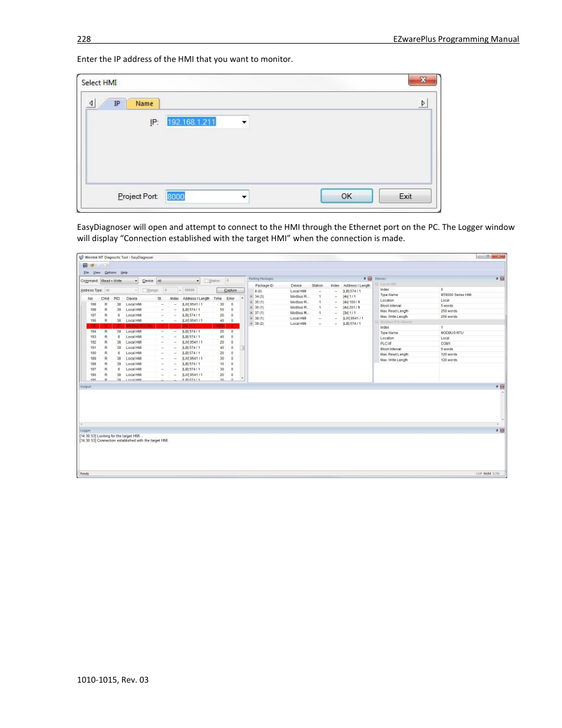Viewport: 562px width, 728px height.
Task: Expand package 34 (3) tree node
Action: (x=252, y=297)
